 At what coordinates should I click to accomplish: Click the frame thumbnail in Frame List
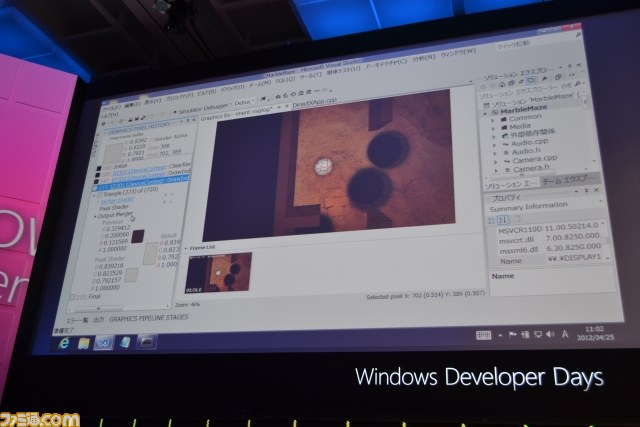(x=219, y=273)
